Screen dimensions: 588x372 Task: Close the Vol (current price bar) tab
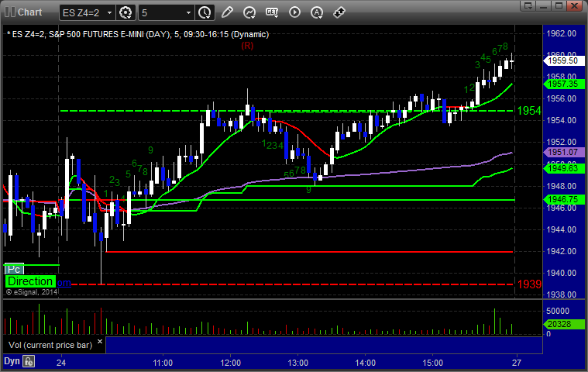(100, 341)
